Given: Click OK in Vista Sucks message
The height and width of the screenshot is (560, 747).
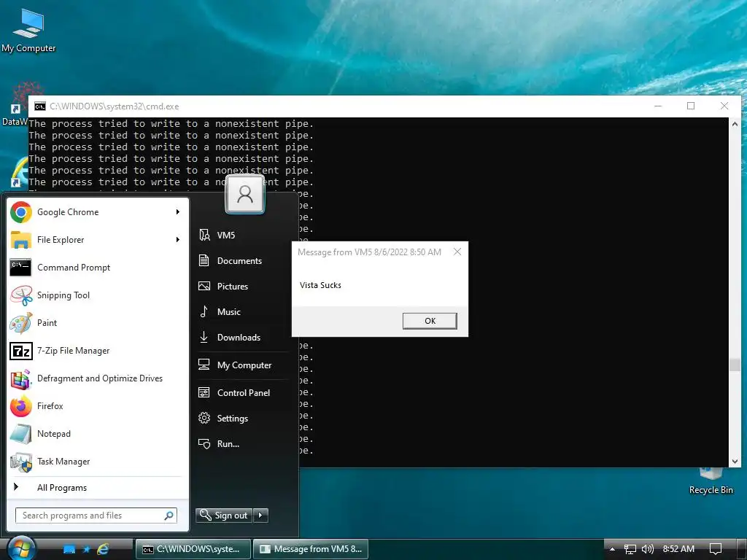Looking at the screenshot, I should point(430,321).
